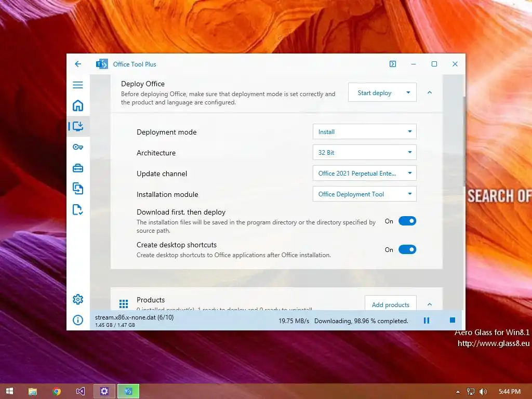Click the download progress percentage text

click(361, 321)
